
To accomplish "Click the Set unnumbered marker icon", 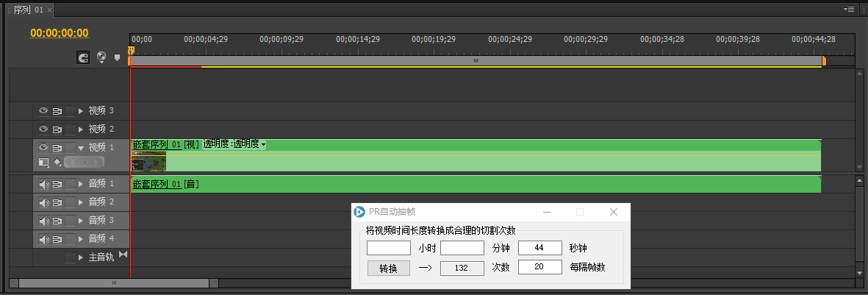I will point(117,57).
